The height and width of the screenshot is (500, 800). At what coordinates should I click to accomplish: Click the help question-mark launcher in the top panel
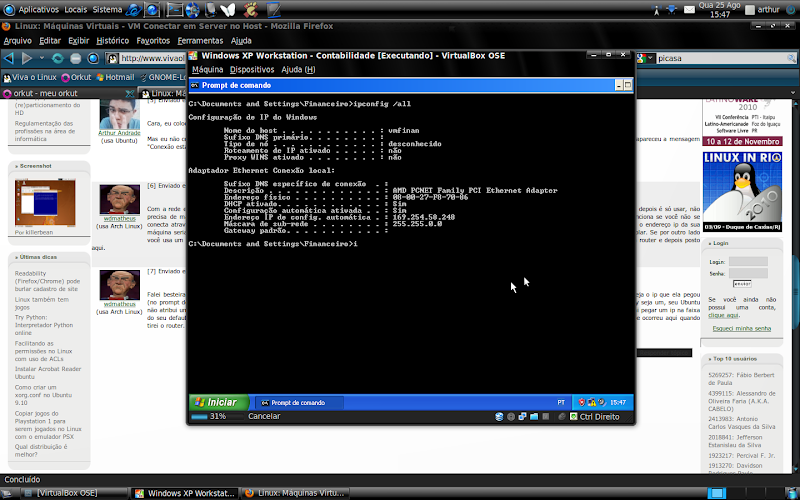[152, 9]
